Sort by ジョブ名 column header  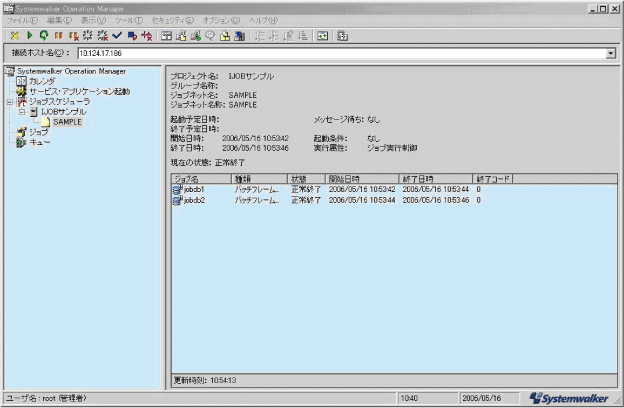(x=201, y=179)
